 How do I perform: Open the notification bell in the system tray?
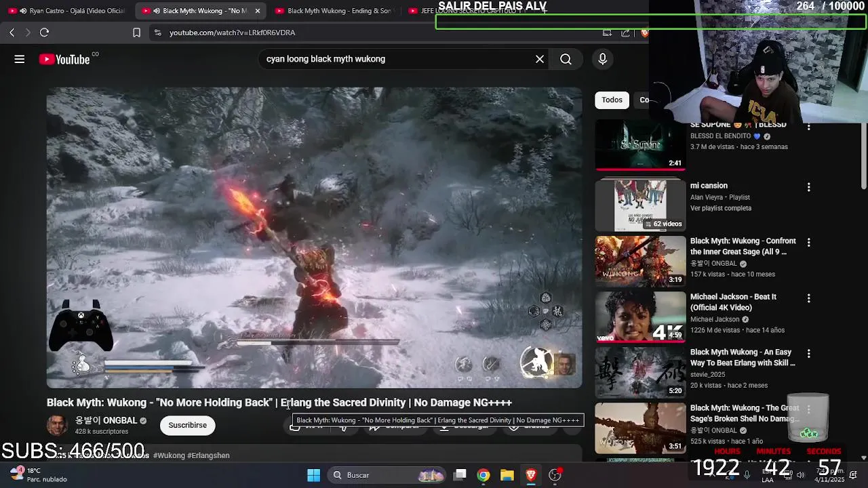pyautogui.click(x=853, y=474)
